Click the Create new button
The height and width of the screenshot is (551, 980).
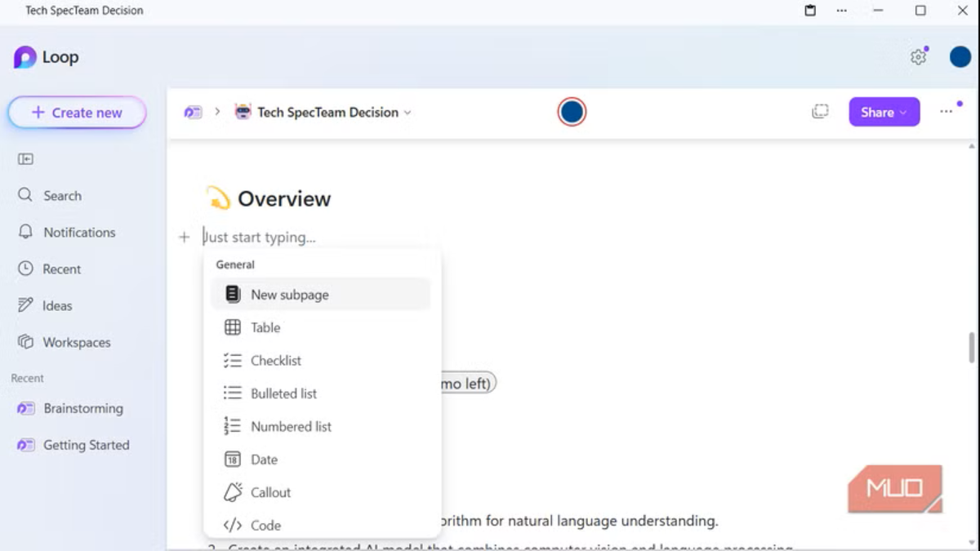tap(77, 113)
